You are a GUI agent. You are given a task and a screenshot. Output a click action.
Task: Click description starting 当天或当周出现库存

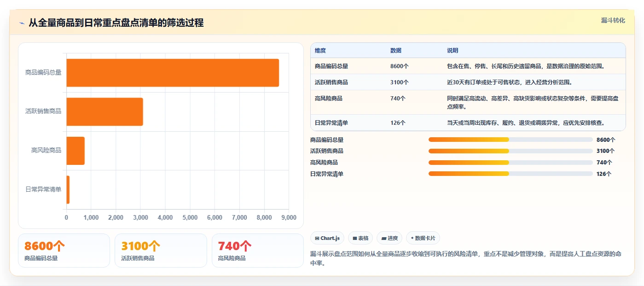click(x=526, y=123)
